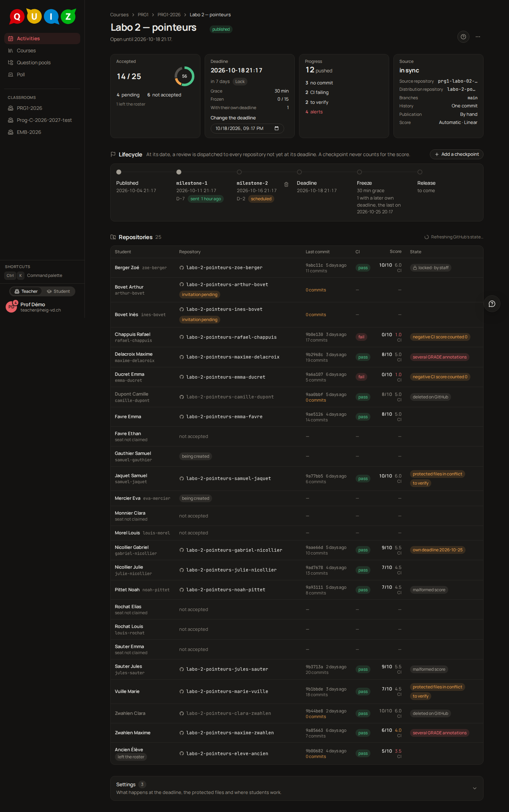509x812 pixels.
Task: Click the deadline date-time input field
Action: [x=247, y=129]
